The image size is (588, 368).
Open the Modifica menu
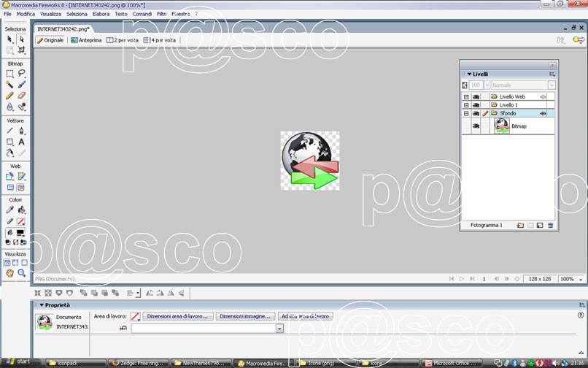tap(26, 14)
